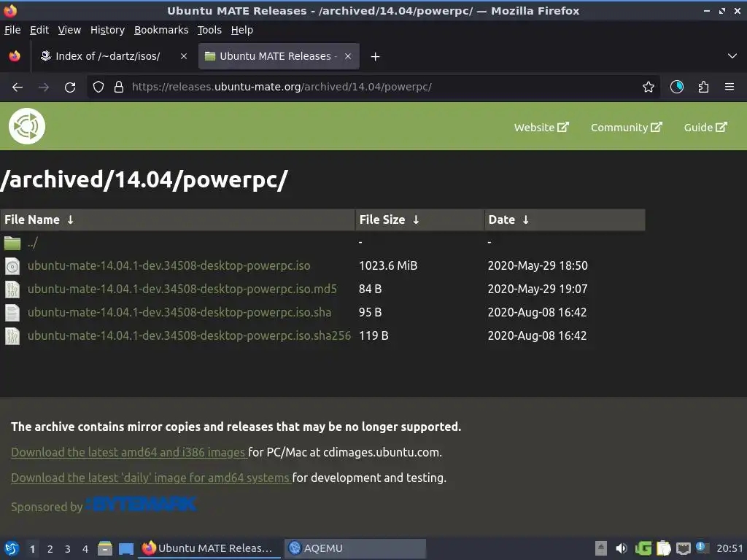747x560 pixels.
Task: Switch to workspace 2 in taskbar
Action: [50, 549]
